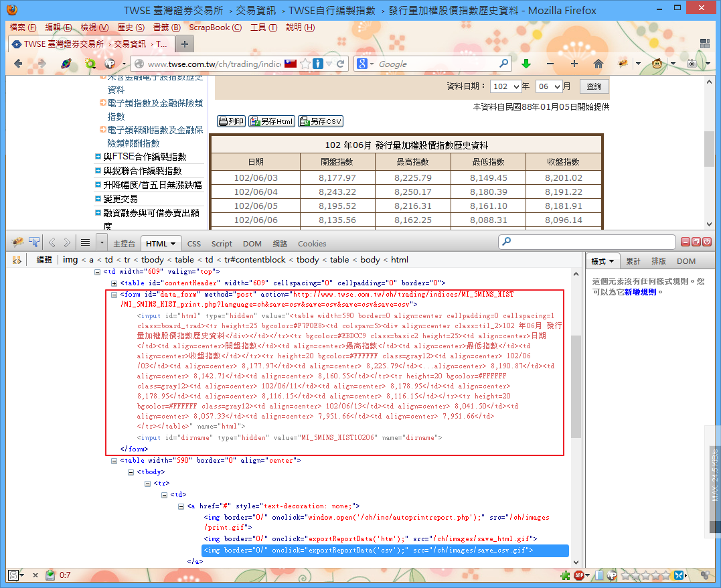
Task: Click the 編輯 edit button in Firebug
Action: [44, 260]
